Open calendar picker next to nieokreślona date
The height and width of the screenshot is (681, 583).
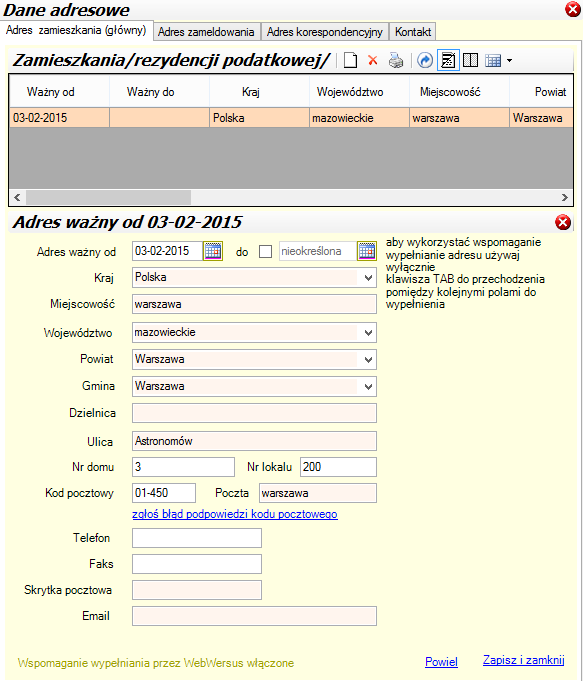pyautogui.click(x=367, y=251)
